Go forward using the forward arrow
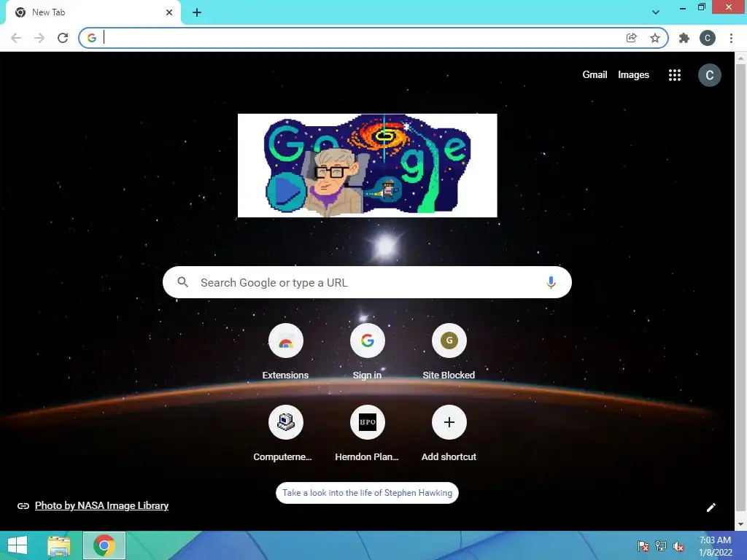Viewport: 747px width, 560px height. tap(39, 38)
